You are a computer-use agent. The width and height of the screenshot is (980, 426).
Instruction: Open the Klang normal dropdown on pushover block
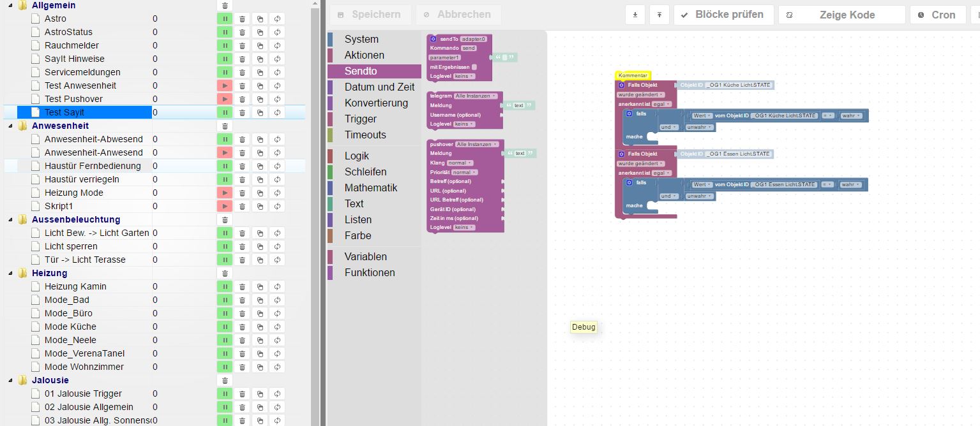(460, 163)
